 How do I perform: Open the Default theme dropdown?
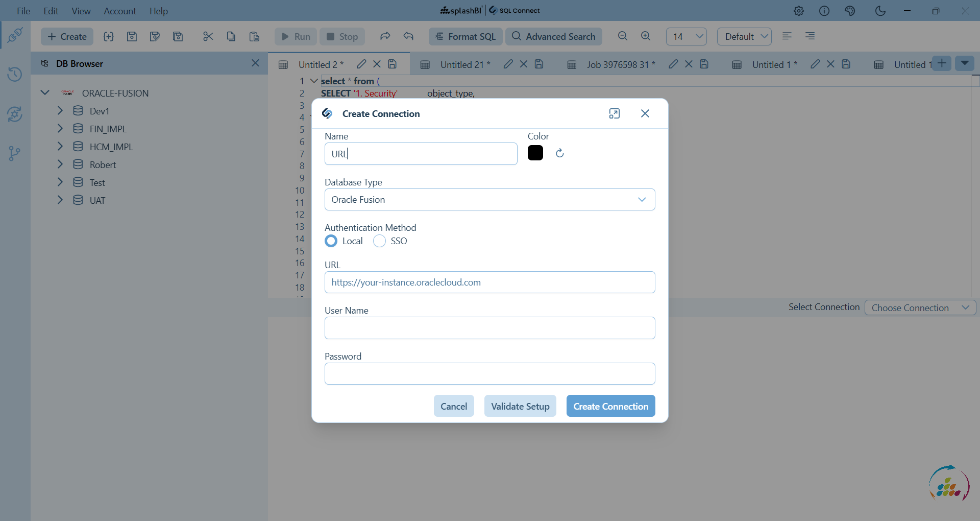tap(744, 36)
